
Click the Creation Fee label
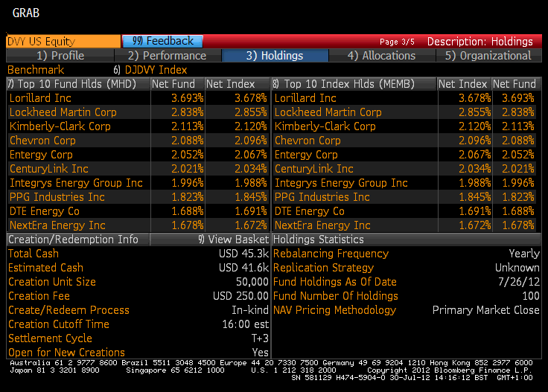click(x=39, y=296)
